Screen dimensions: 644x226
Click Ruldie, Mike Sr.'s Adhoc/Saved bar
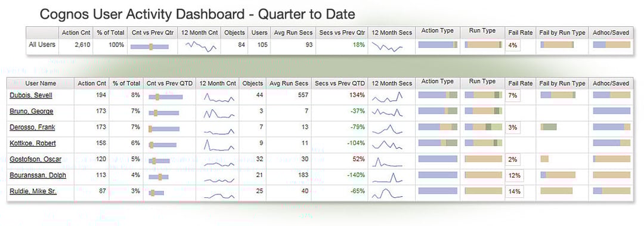click(612, 191)
